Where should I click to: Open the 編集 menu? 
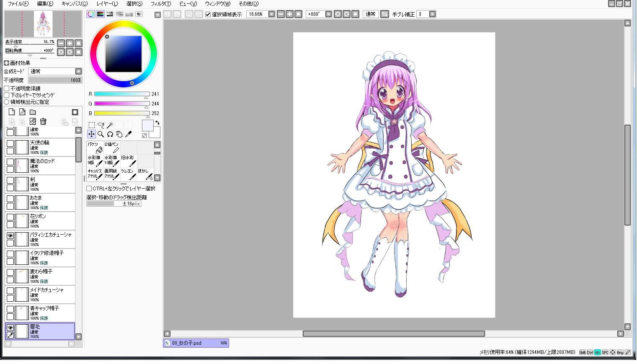click(45, 4)
